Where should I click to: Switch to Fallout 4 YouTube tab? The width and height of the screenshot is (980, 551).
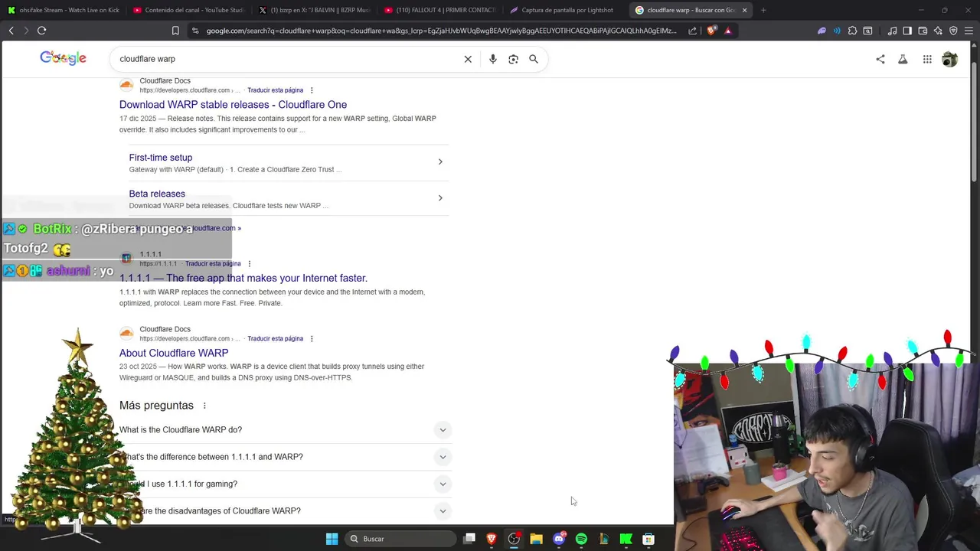click(x=439, y=10)
